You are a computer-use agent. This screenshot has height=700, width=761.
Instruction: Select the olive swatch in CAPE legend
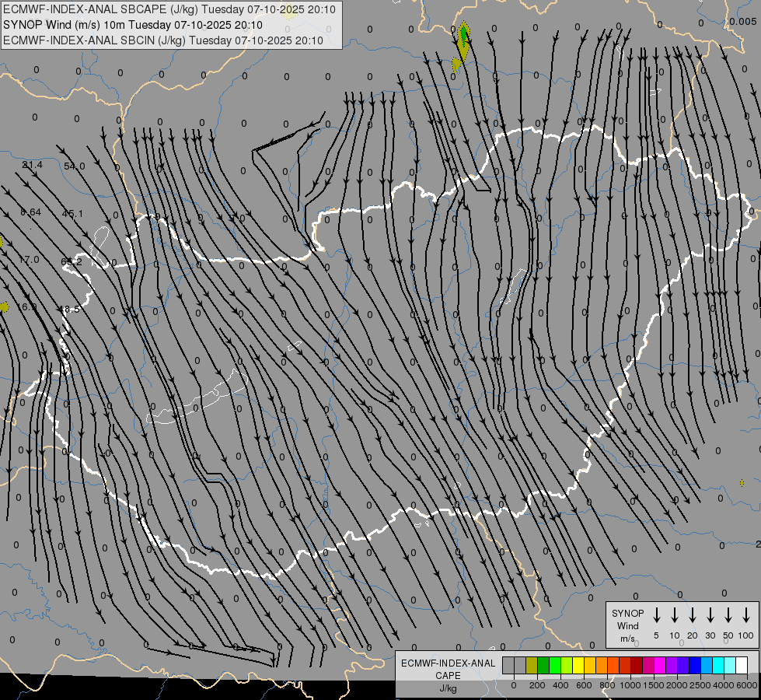pyautogui.click(x=532, y=665)
